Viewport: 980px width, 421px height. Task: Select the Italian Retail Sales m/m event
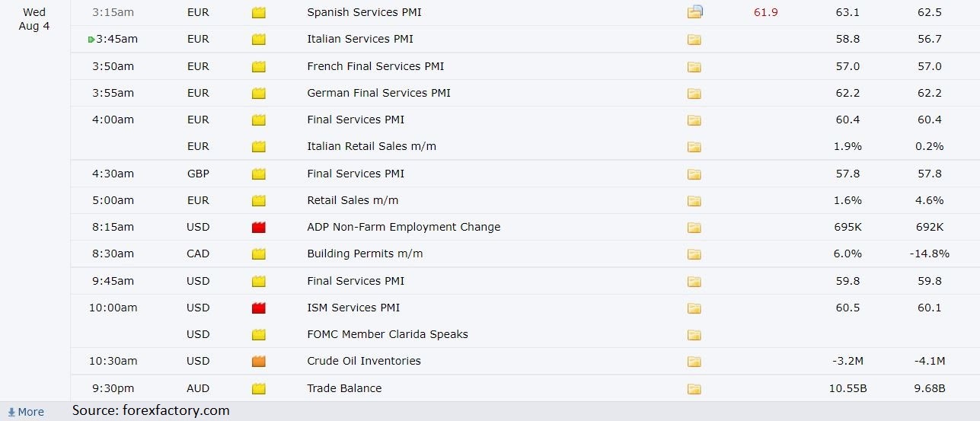(372, 146)
